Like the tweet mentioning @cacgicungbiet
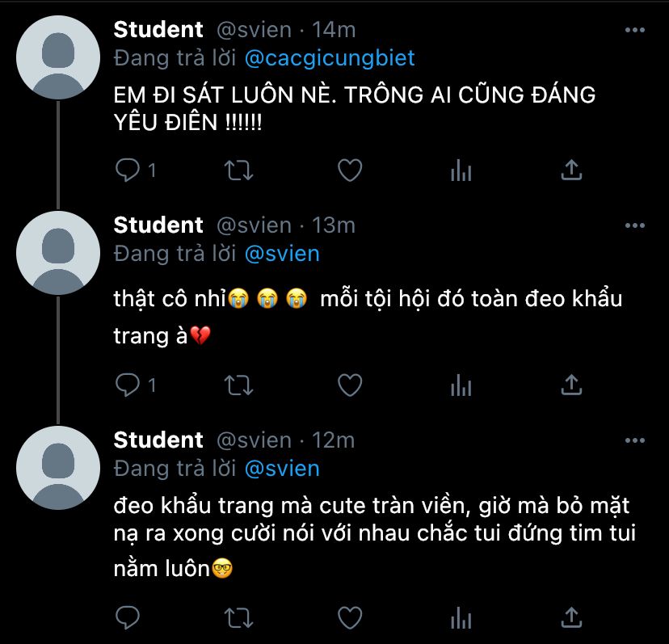This screenshot has height=644, width=669. click(x=349, y=170)
